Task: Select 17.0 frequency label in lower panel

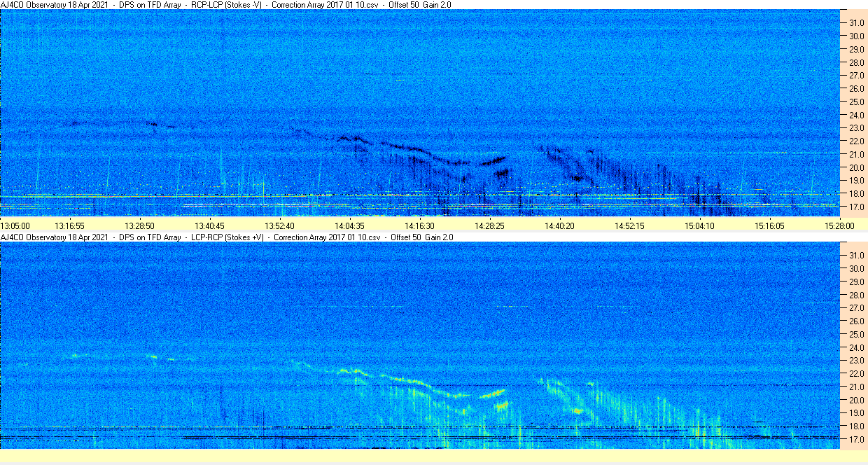Action: [x=857, y=440]
